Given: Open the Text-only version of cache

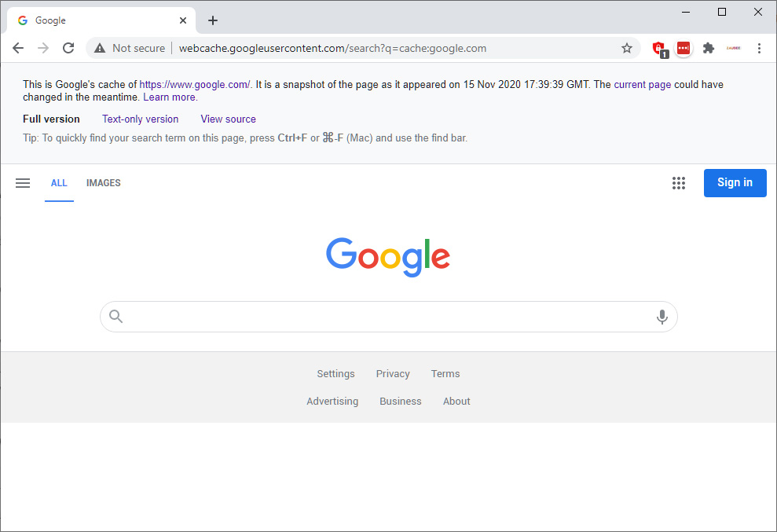Looking at the screenshot, I should pos(140,119).
